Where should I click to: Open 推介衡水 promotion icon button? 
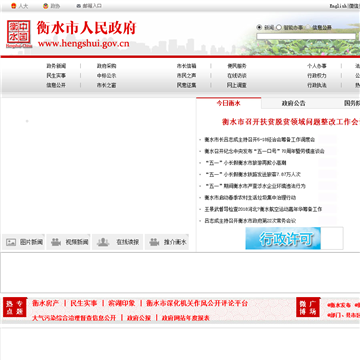coord(167,242)
